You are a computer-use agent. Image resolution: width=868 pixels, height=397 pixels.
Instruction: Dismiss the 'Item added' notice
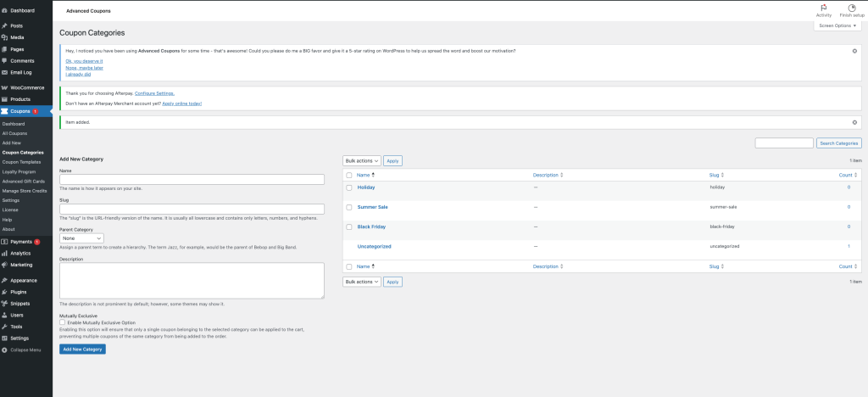tap(854, 122)
